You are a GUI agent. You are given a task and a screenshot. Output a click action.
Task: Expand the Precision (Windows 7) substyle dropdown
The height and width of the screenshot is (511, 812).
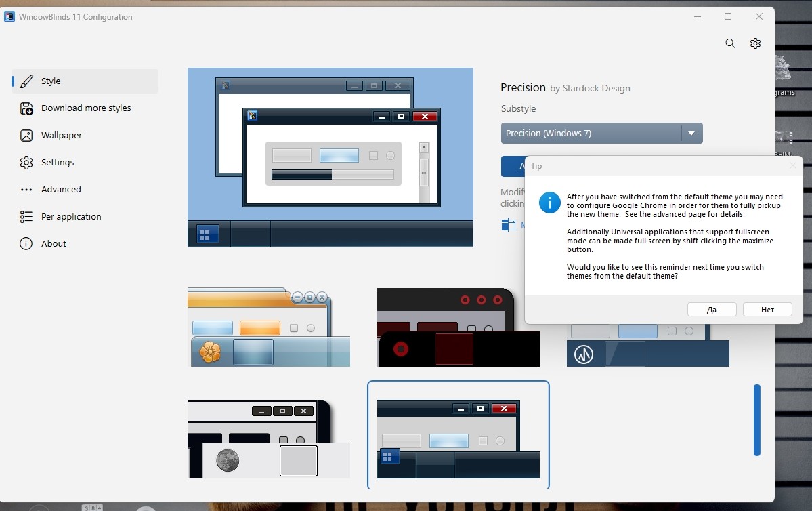point(601,134)
